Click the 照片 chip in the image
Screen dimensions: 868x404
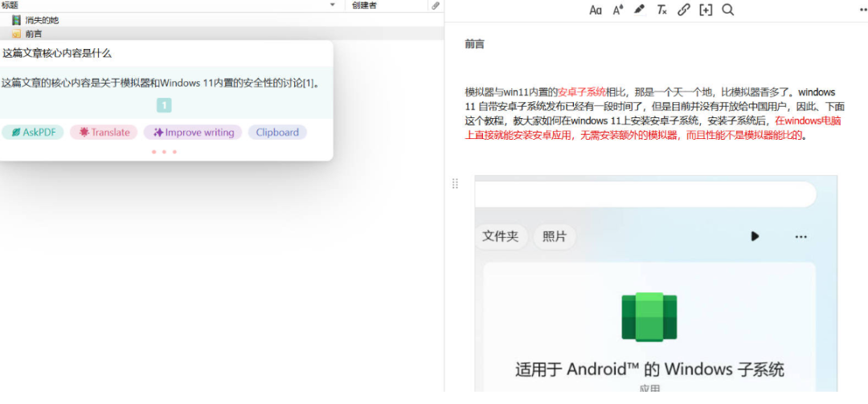555,236
